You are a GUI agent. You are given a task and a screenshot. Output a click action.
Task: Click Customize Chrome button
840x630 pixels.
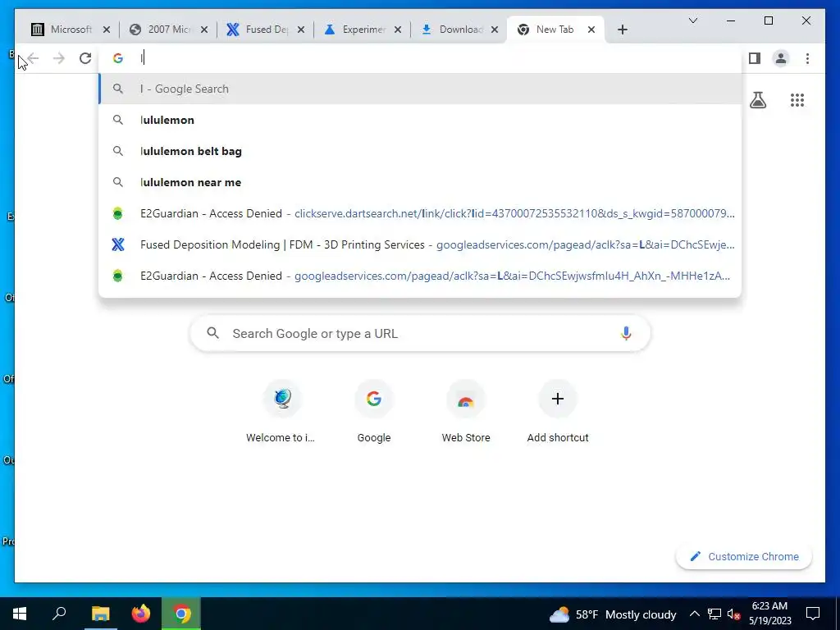[x=744, y=557]
